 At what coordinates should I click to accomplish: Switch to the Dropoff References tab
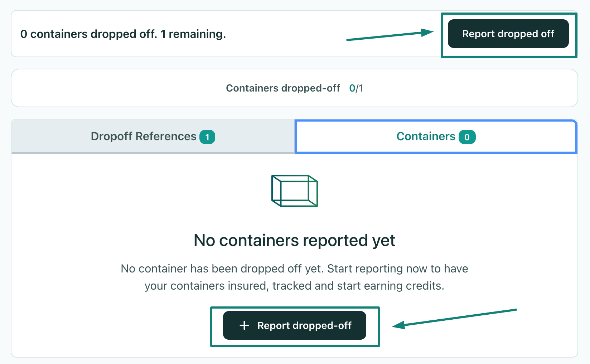tap(153, 136)
